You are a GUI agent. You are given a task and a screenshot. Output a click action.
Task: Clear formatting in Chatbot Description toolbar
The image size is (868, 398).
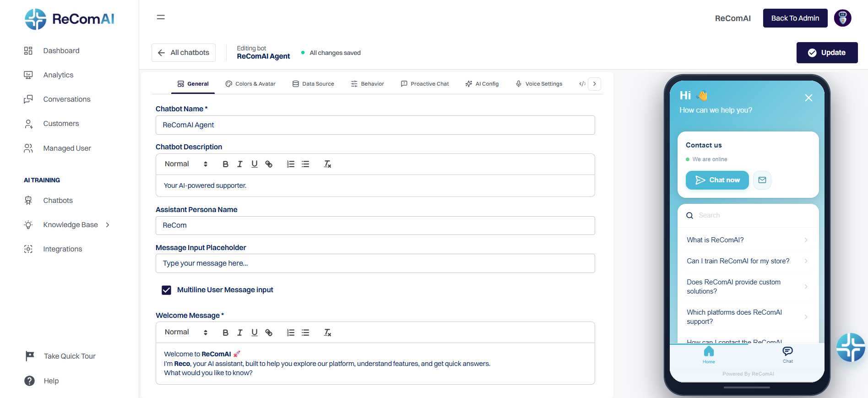click(x=327, y=164)
